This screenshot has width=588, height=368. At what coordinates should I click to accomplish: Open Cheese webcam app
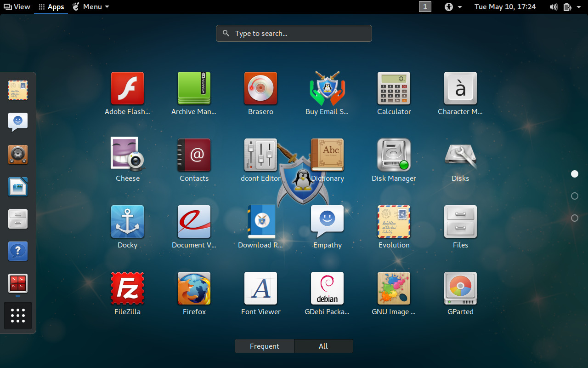pyautogui.click(x=127, y=155)
